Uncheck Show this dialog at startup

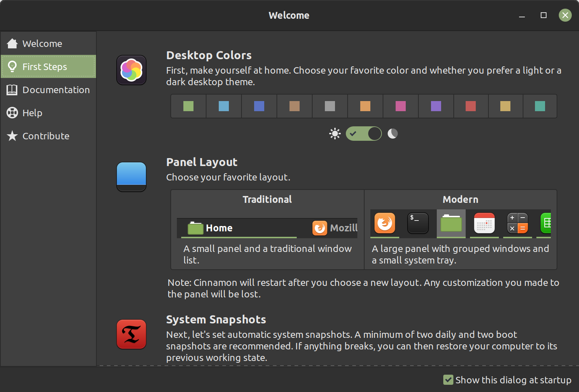449,380
